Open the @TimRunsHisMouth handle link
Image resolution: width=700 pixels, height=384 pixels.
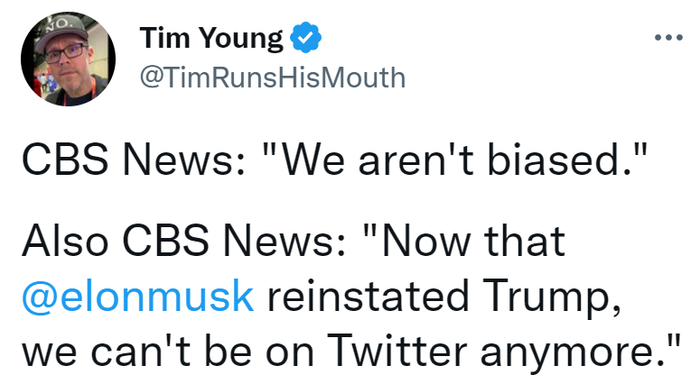coord(273,77)
